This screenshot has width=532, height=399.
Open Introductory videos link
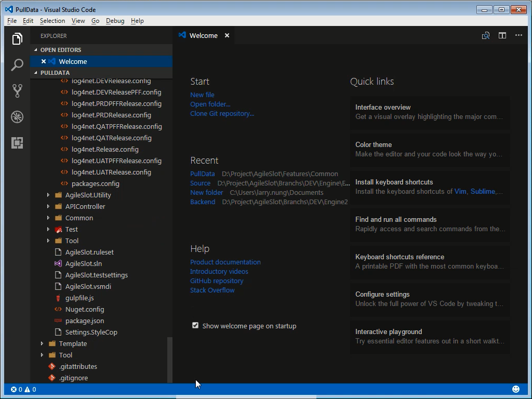219,271
